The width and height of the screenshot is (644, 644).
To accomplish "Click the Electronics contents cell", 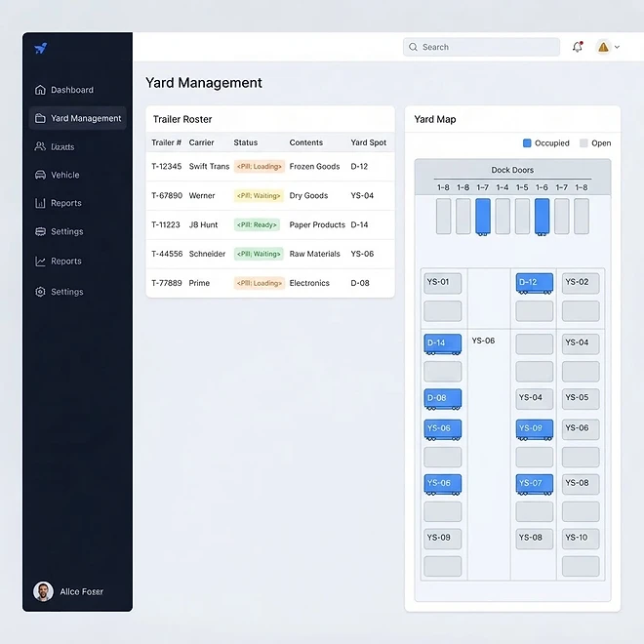I will (x=309, y=283).
